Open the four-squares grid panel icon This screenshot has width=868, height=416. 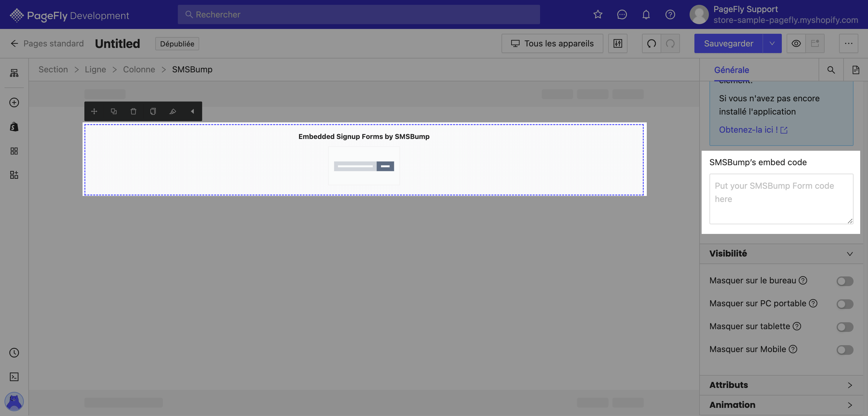(x=14, y=151)
